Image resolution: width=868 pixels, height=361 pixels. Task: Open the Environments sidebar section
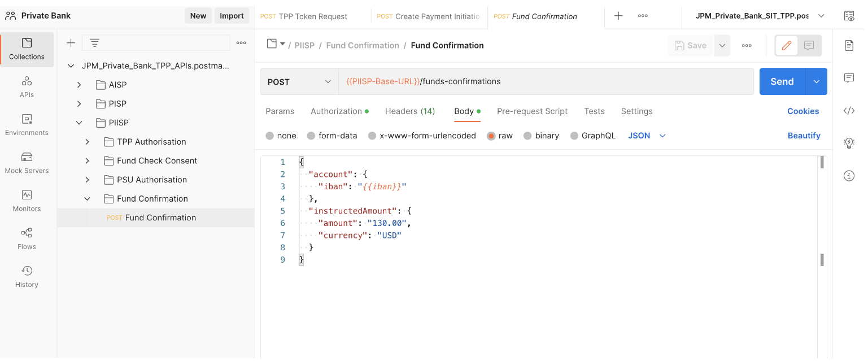point(27,125)
